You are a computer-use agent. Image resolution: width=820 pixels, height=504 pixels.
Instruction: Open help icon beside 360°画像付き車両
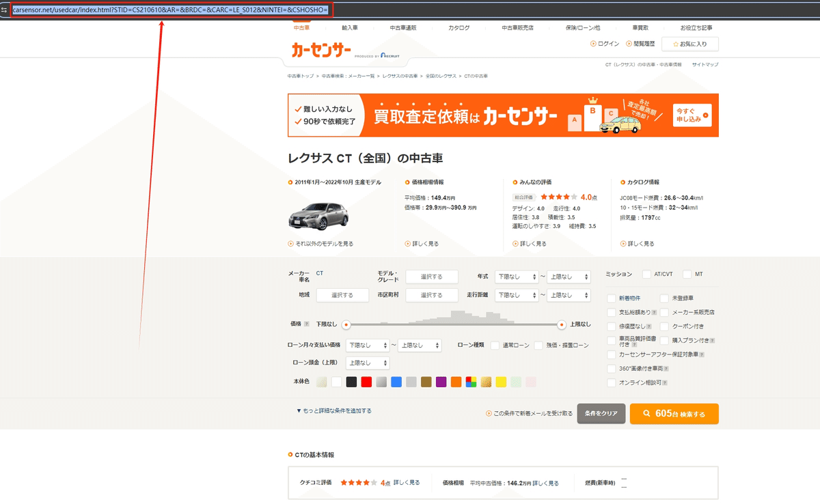point(665,369)
